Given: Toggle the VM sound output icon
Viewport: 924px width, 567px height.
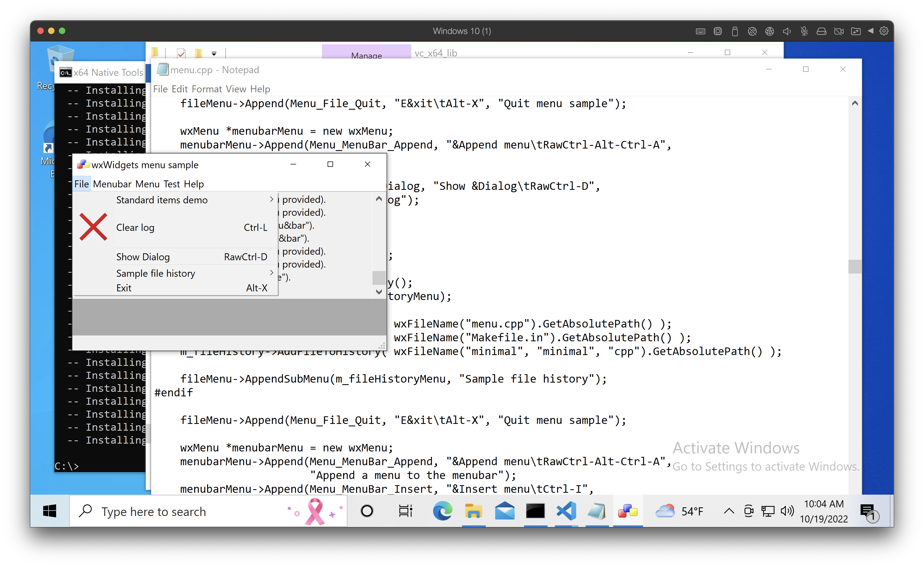Looking at the screenshot, I should tap(787, 31).
